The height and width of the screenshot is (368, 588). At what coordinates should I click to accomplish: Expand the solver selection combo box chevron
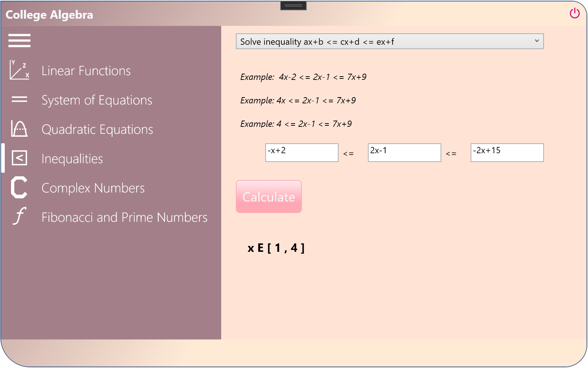click(x=537, y=41)
